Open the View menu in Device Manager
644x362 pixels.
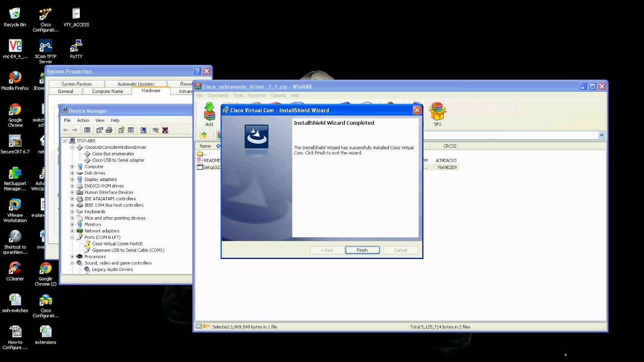tap(100, 120)
